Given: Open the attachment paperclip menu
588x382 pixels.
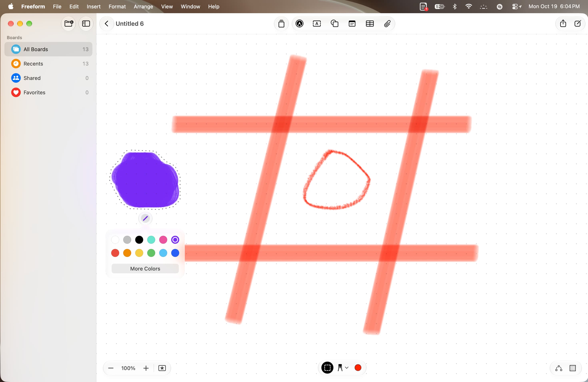Looking at the screenshot, I should [387, 24].
